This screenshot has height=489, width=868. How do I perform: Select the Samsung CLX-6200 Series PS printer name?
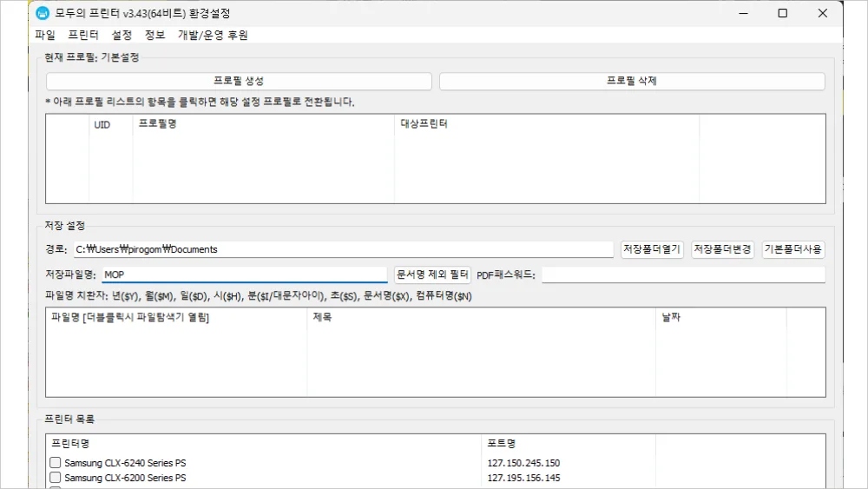pyautogui.click(x=125, y=478)
